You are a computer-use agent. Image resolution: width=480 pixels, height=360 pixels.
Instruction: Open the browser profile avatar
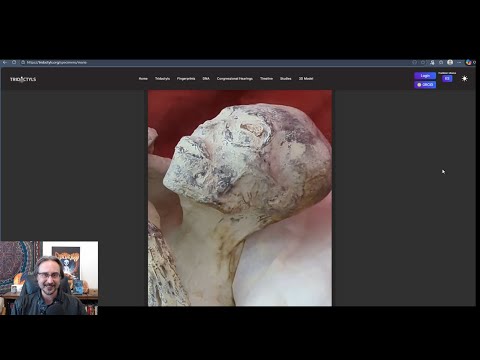450,62
